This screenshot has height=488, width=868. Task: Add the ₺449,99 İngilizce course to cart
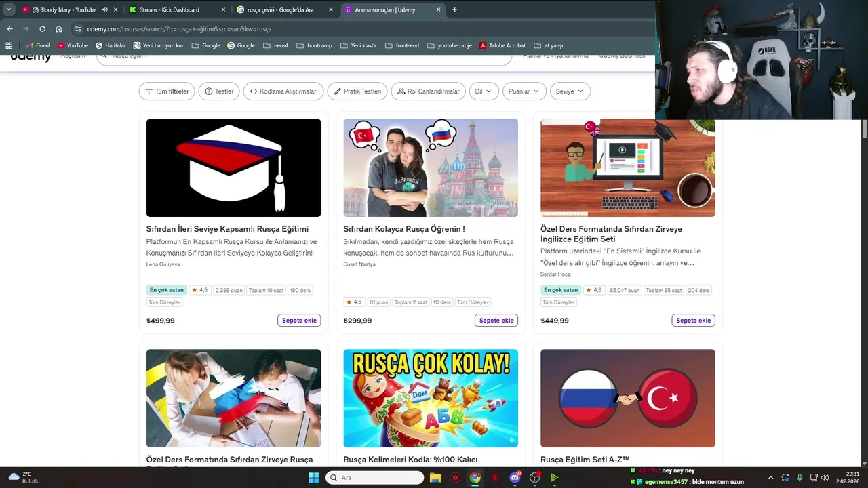693,321
